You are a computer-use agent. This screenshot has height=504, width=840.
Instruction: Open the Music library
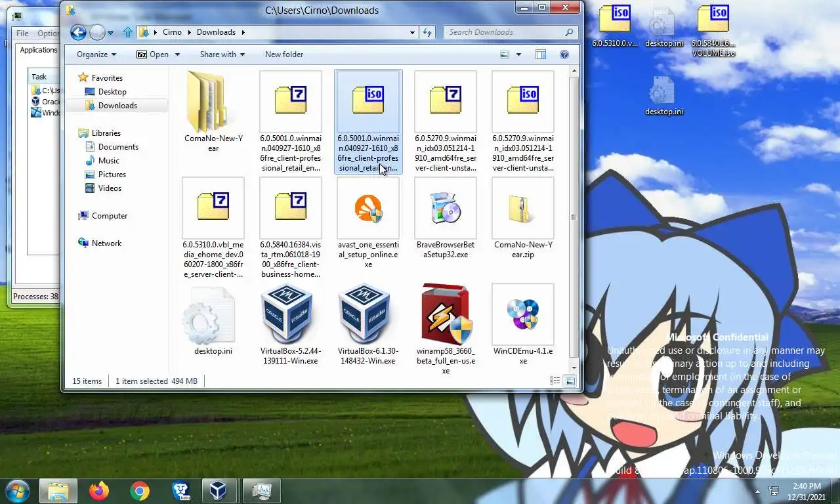108,160
